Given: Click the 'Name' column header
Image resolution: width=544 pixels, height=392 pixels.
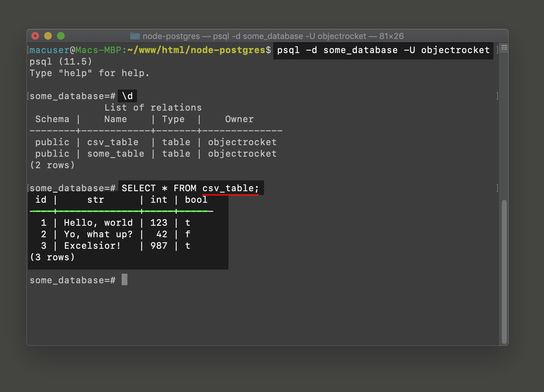Looking at the screenshot, I should (x=116, y=119).
